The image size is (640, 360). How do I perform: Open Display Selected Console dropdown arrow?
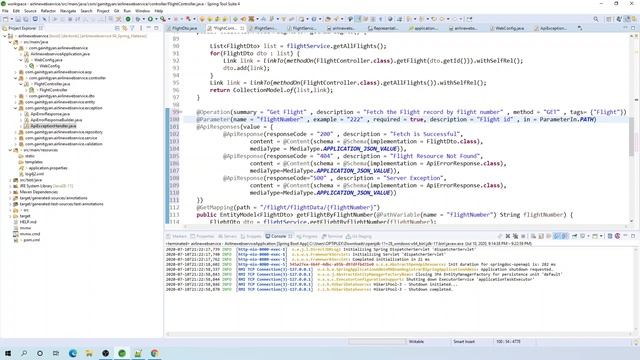[x=588, y=236]
